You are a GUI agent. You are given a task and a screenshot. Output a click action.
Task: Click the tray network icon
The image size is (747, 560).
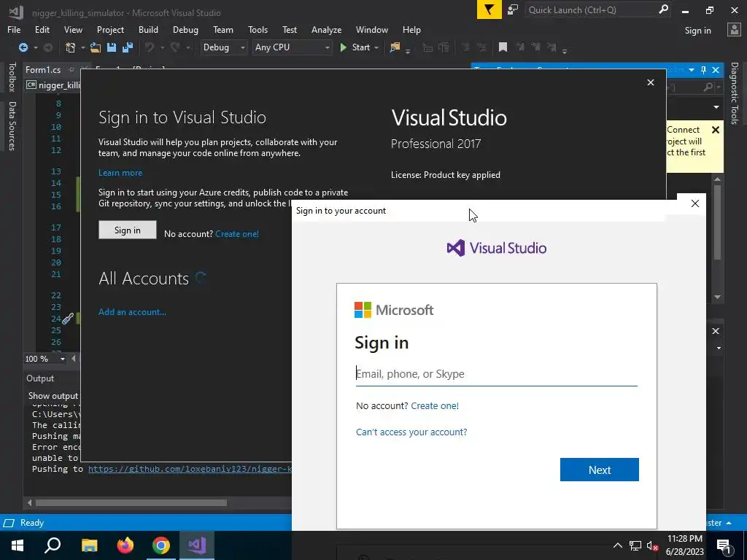click(635, 545)
